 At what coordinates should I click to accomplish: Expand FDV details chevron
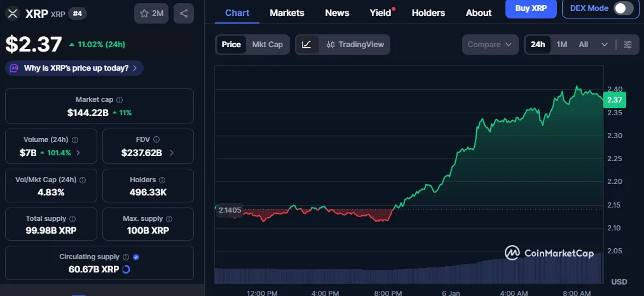171,153
